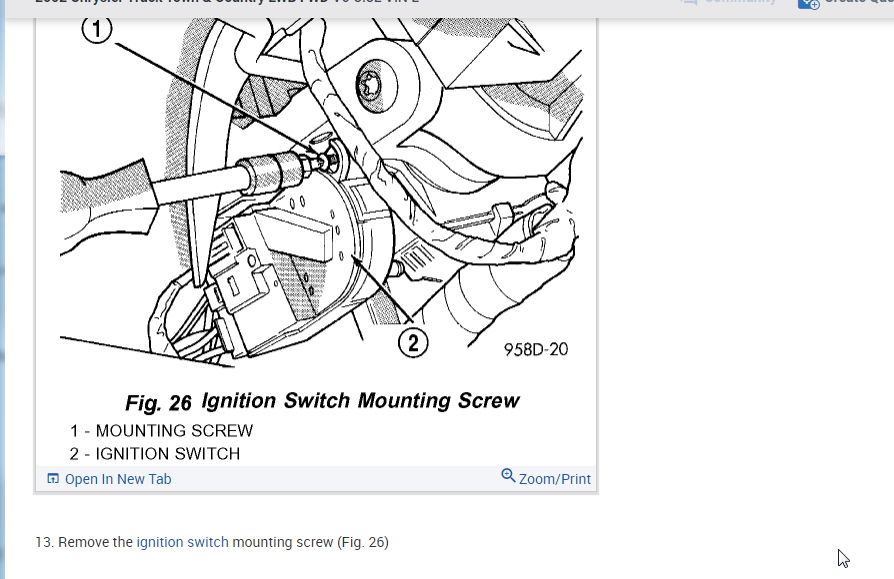The height and width of the screenshot is (579, 894).
Task: Click the Open In New Tab icon
Action: [x=53, y=479]
